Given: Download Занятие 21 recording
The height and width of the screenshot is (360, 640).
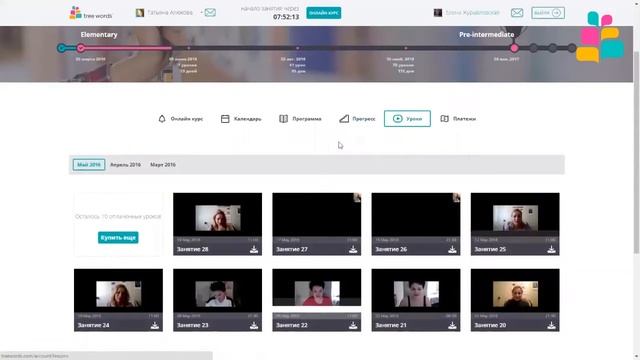Looking at the screenshot, I should click(x=452, y=325).
